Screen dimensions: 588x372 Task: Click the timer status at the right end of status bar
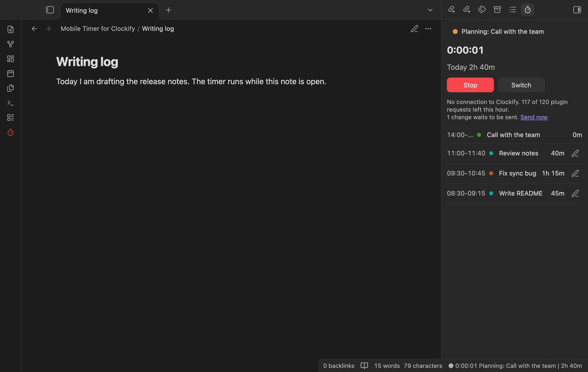pos(515,366)
